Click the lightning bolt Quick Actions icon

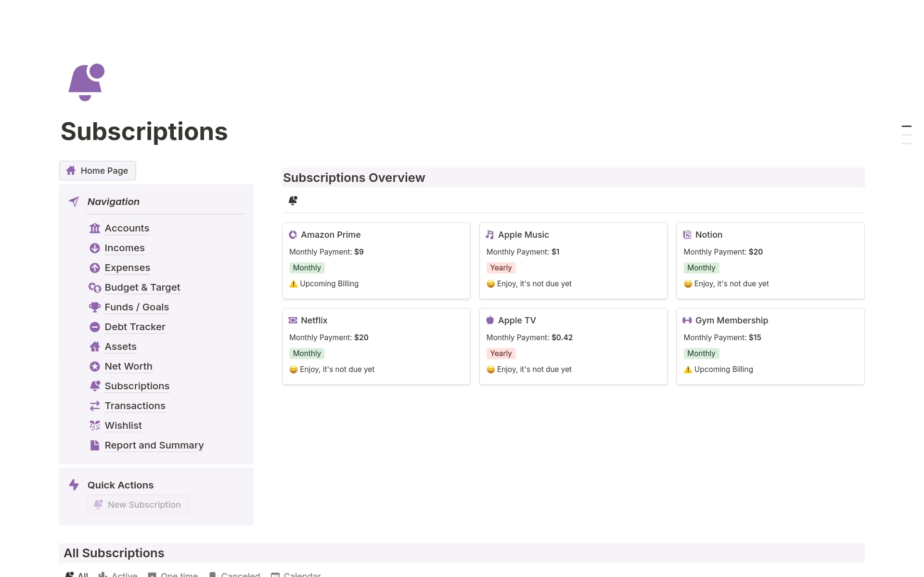pyautogui.click(x=74, y=485)
